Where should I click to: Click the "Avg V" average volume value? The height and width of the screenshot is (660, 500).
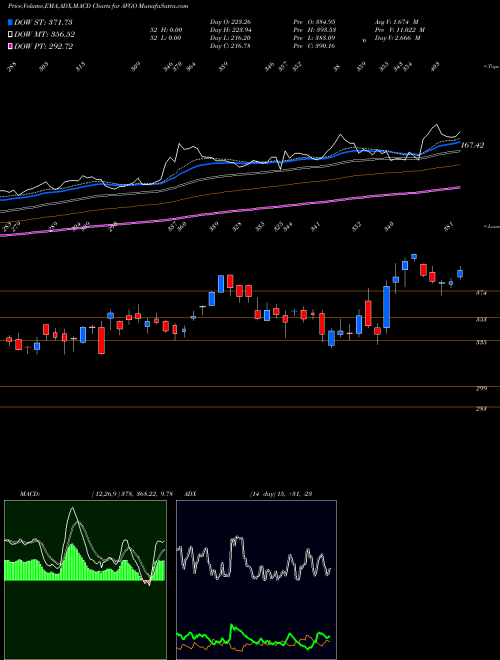(x=396, y=22)
